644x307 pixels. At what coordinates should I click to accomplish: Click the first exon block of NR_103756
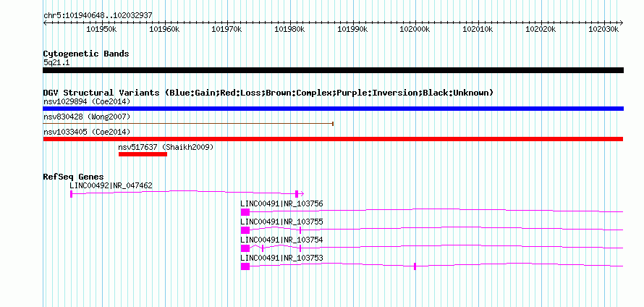tap(245, 212)
